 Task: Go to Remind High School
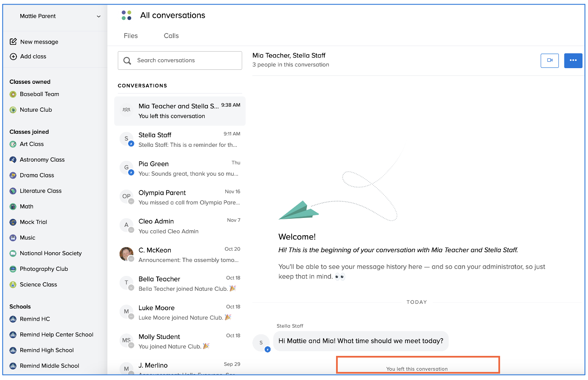46,350
